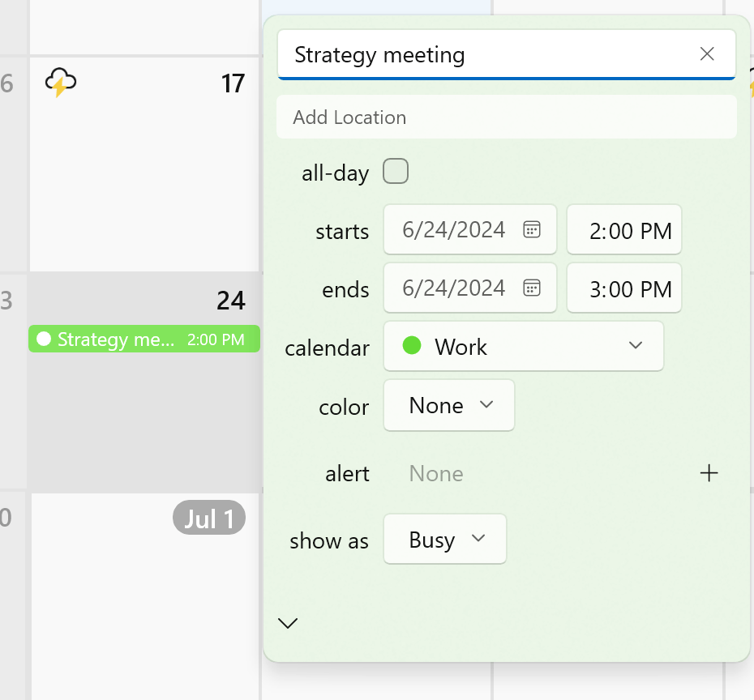The height and width of the screenshot is (700, 754).
Task: Open the show as Busy dropdown
Action: [445, 540]
